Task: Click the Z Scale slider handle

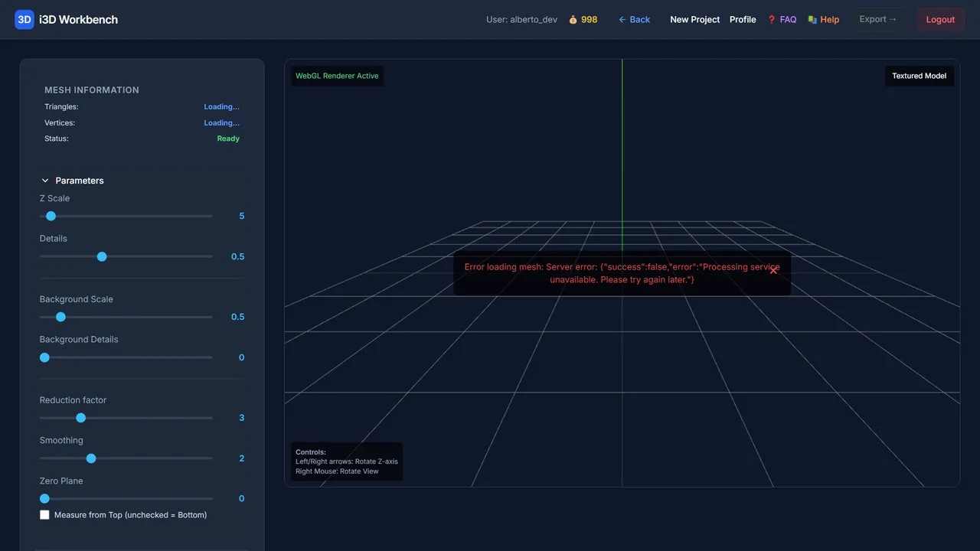Action: 51,217
